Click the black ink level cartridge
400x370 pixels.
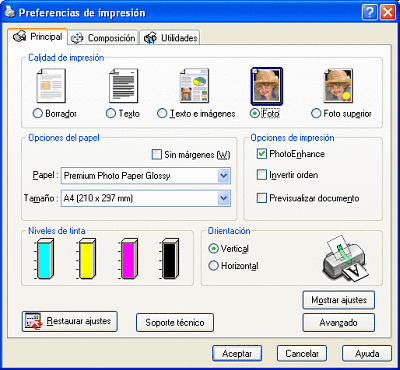(171, 258)
